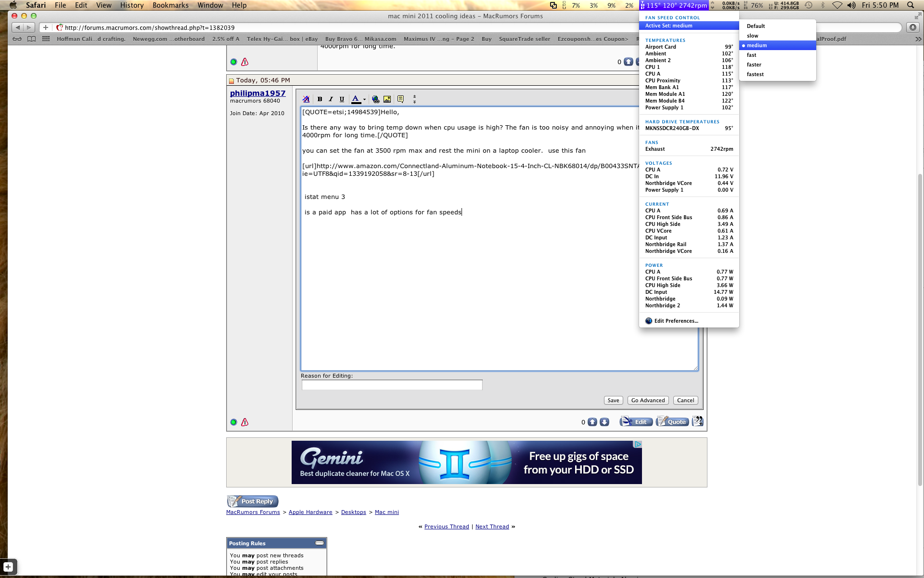Open the Apple menu
Image resolution: width=924 pixels, height=578 pixels.
tap(13, 5)
